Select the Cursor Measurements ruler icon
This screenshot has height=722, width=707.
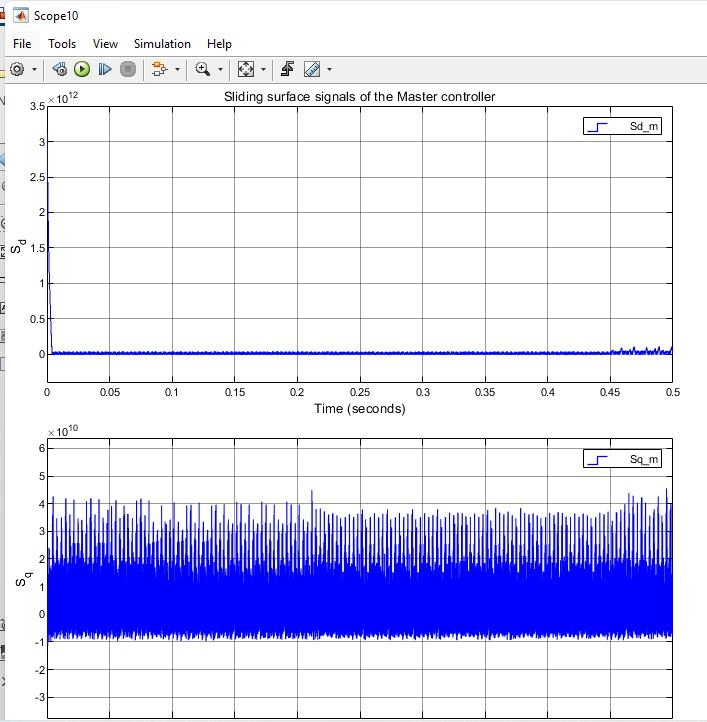tap(311, 69)
